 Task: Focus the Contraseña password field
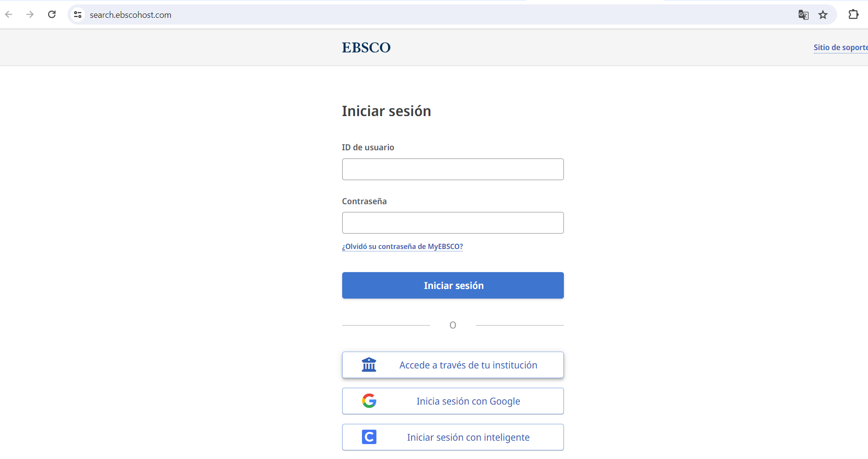pos(453,223)
